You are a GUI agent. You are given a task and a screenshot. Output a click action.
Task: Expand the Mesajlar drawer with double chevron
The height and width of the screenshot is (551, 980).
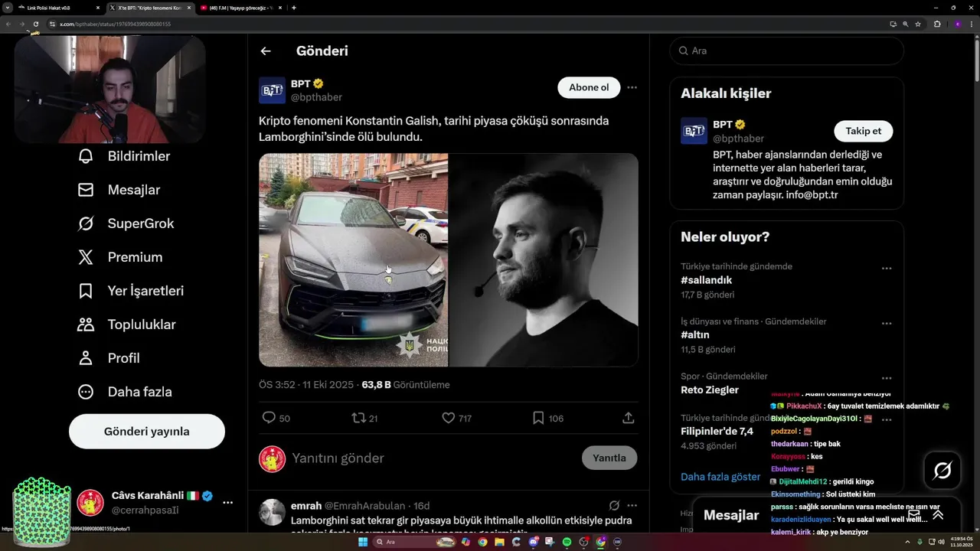937,515
